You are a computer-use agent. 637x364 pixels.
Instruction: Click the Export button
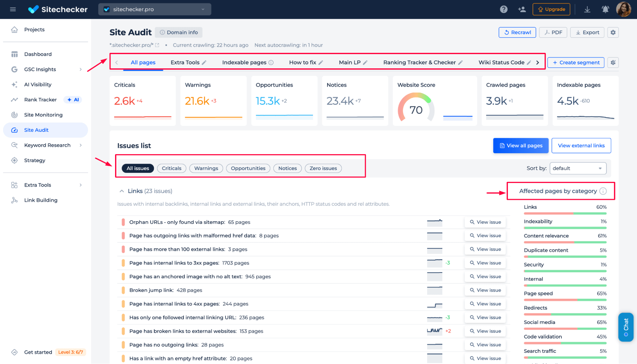587,32
